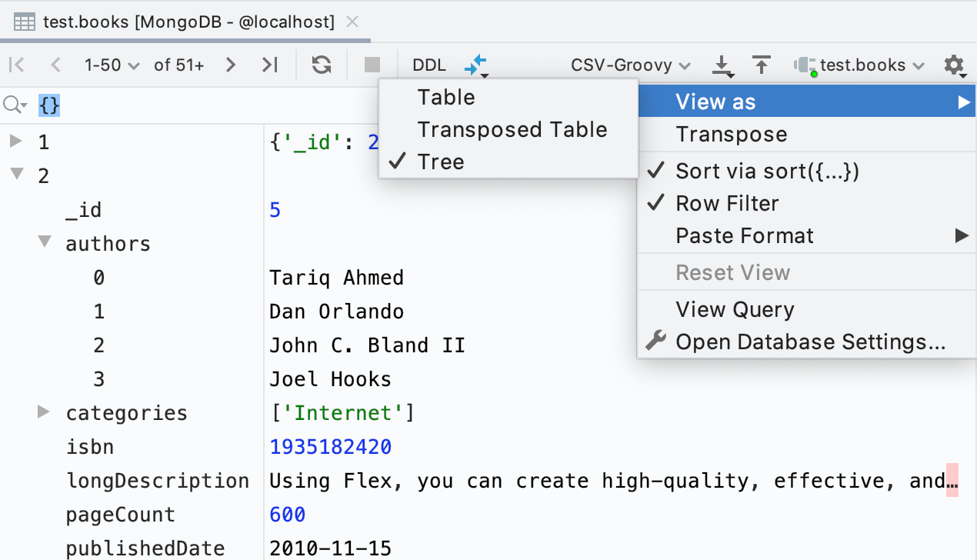Open the gear settings menu
Image resolution: width=977 pixels, height=560 pixels.
point(954,65)
